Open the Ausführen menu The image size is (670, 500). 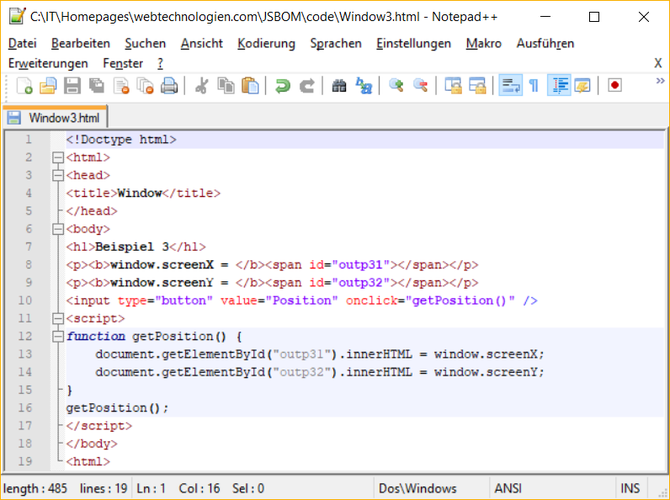point(545,43)
